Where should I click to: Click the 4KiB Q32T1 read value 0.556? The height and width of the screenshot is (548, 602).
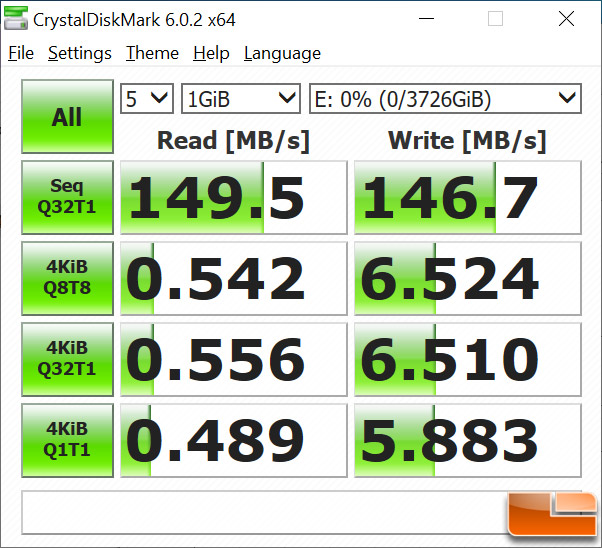tap(233, 359)
